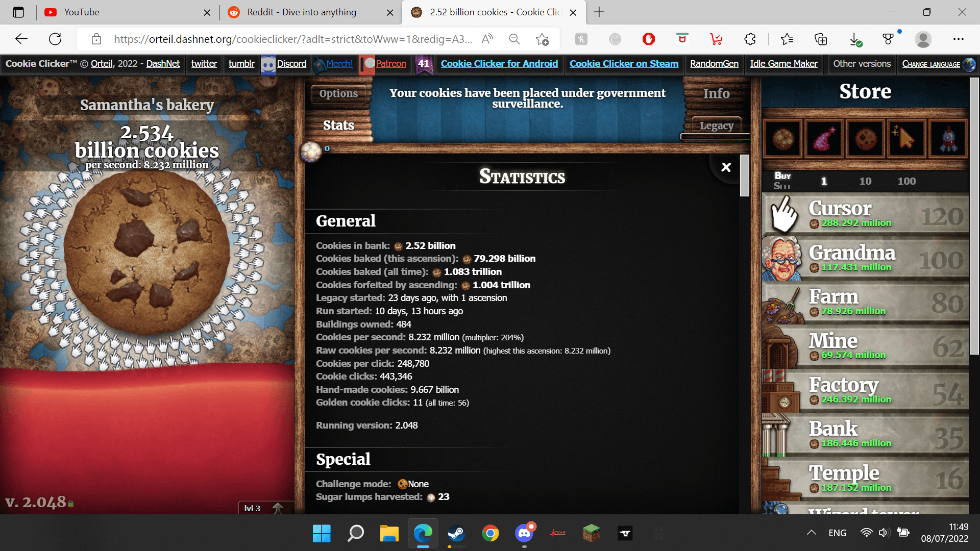Click the Grandma building icon in Store
This screenshot has height=551, width=980.
coord(783,258)
